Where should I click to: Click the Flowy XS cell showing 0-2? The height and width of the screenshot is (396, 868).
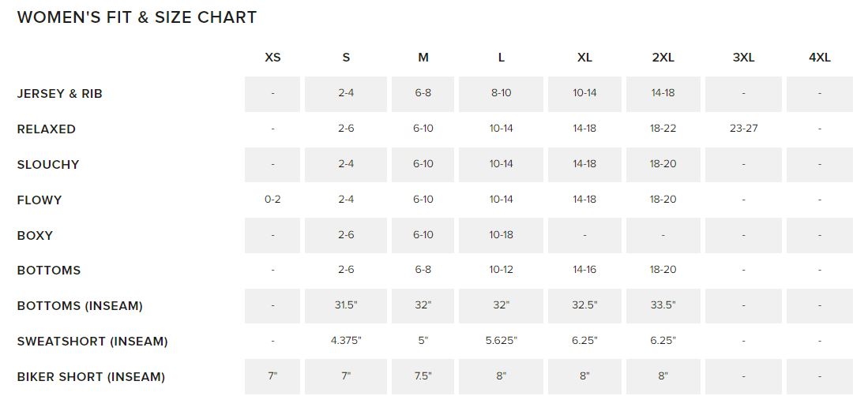[x=273, y=199]
